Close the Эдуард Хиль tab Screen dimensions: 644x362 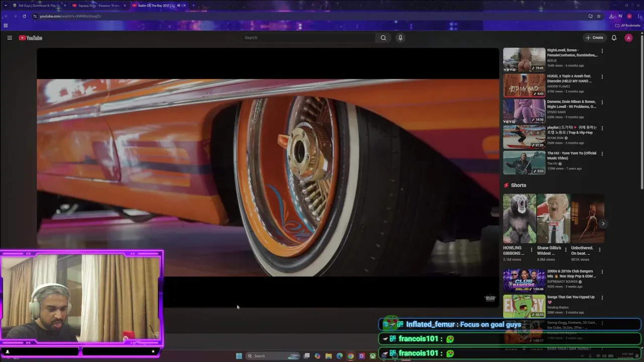[124, 6]
